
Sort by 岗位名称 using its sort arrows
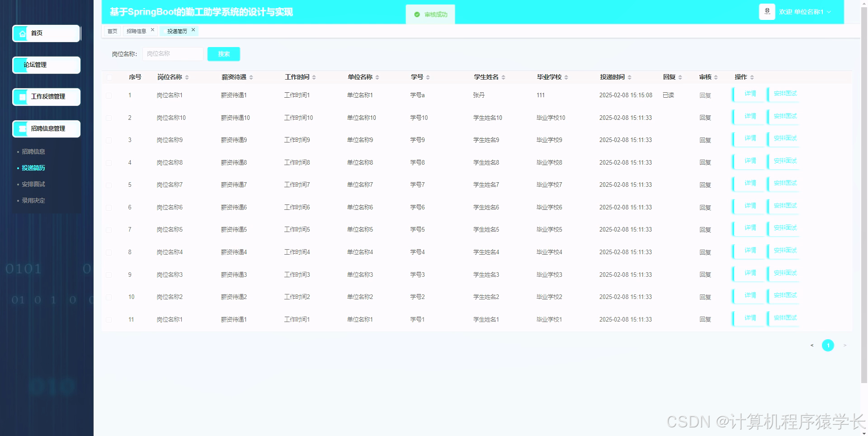[x=187, y=77]
